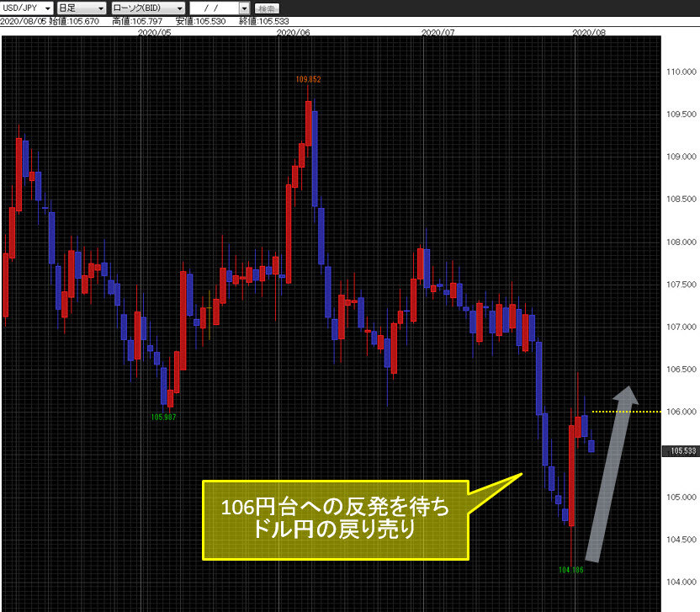700x612 pixels.
Task: Click the 105.987 green low label on the chart
Action: 163,417
